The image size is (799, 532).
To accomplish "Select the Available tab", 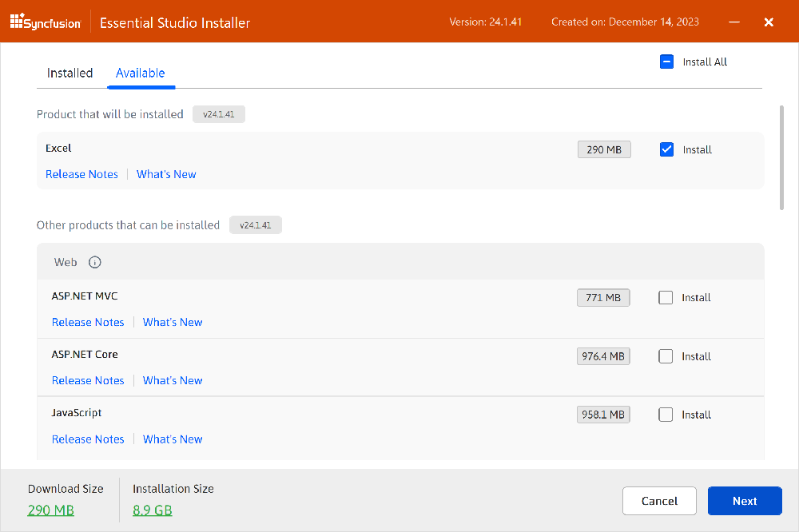I will click(x=141, y=73).
